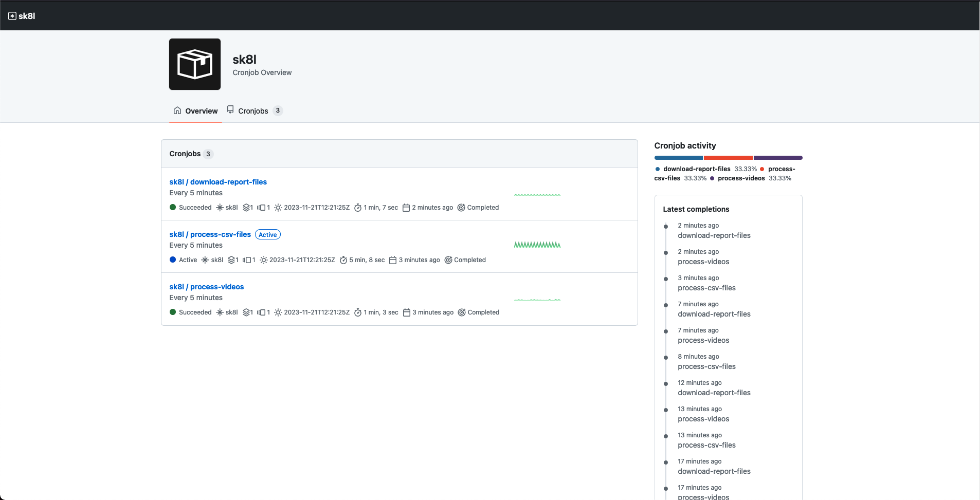Click blue Active status dot for process-csv-files
Image resolution: width=980 pixels, height=500 pixels.
tap(173, 260)
